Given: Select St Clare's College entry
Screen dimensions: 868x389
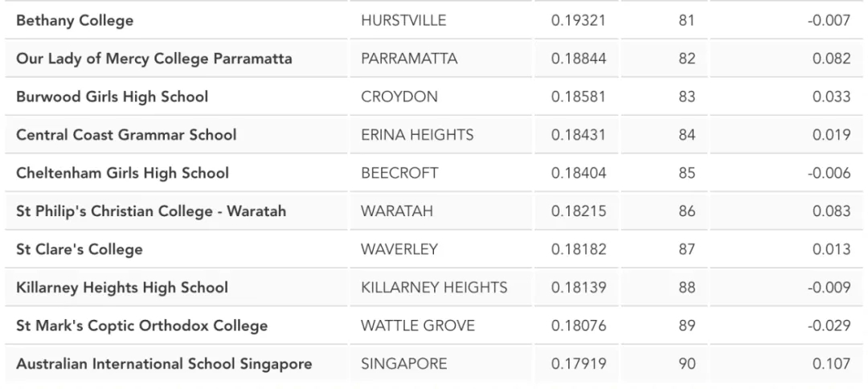Looking at the screenshot, I should (79, 250).
